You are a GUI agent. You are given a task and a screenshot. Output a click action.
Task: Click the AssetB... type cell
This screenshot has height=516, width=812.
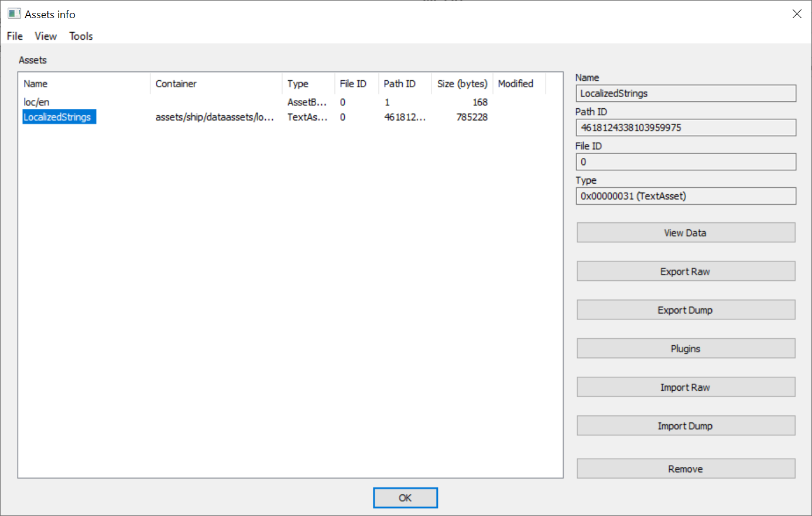pyautogui.click(x=307, y=102)
